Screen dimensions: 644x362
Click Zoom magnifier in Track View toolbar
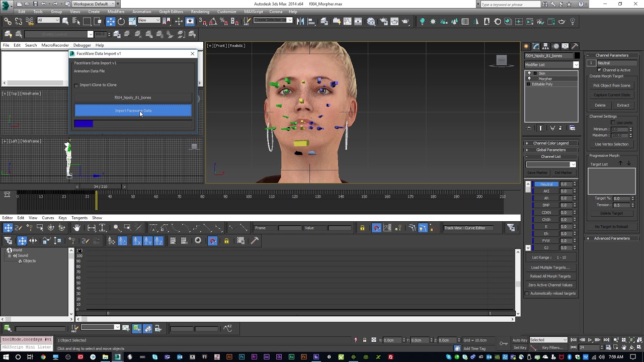[x=116, y=228]
